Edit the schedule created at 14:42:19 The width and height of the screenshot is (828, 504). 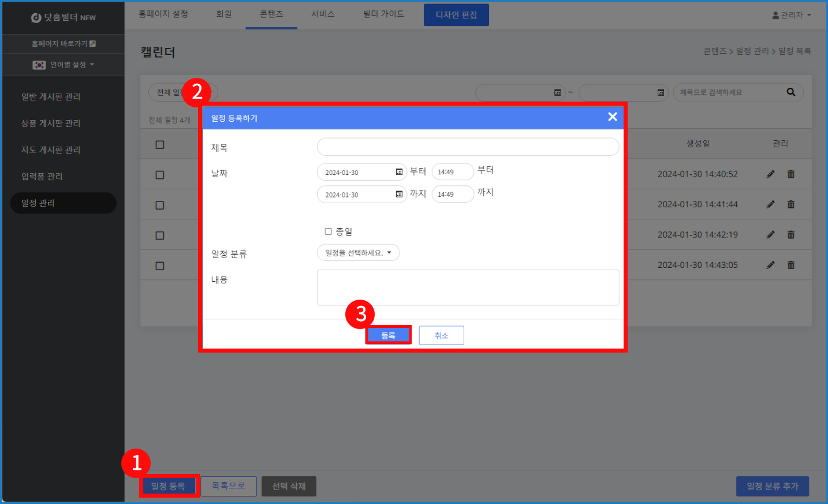770,235
